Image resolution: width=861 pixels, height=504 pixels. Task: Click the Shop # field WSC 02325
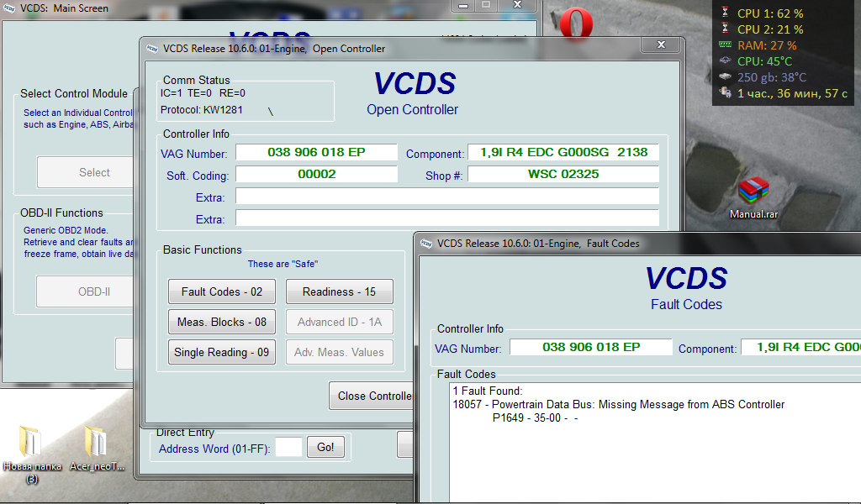(x=563, y=174)
